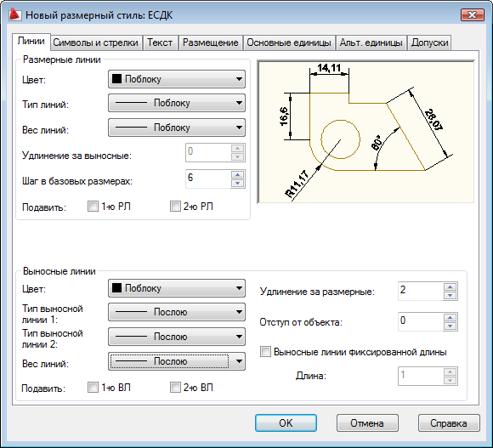Click the AutoCAD icon in the title bar
The width and height of the screenshot is (493, 448).
(14, 15)
